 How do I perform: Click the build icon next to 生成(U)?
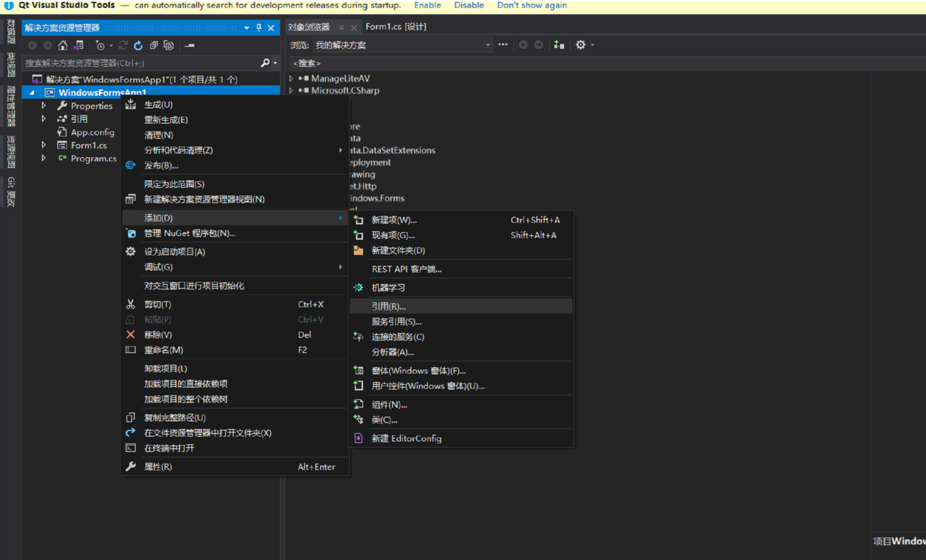tap(131, 105)
